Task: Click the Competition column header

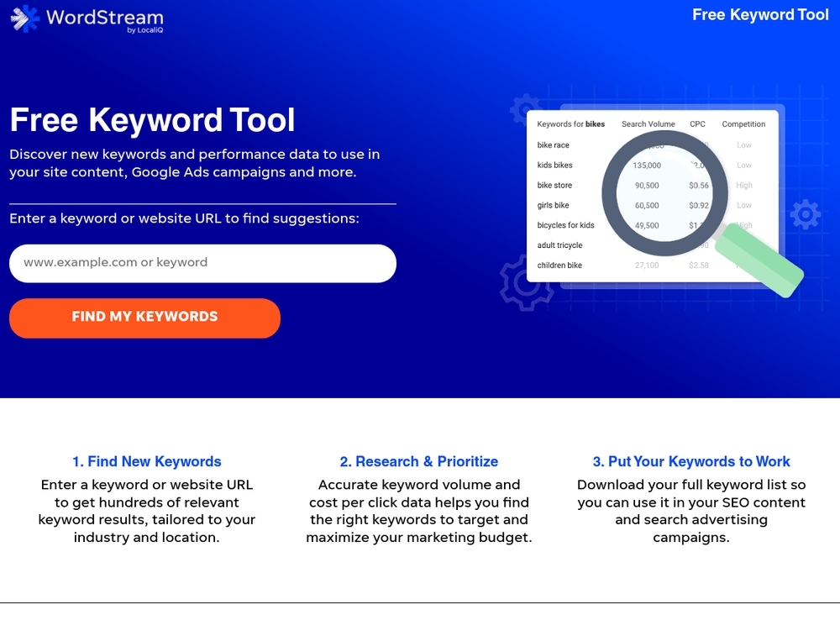Action: pyautogui.click(x=743, y=124)
